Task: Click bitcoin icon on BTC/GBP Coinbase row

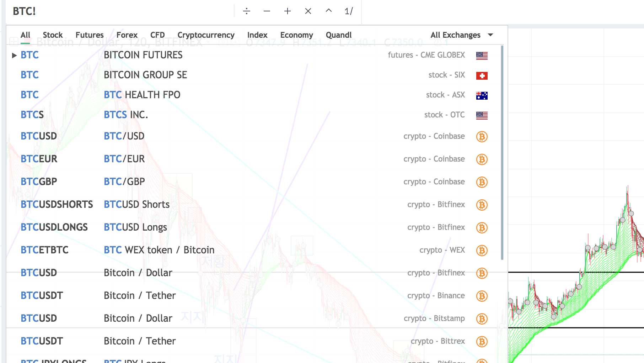Action: (x=482, y=182)
